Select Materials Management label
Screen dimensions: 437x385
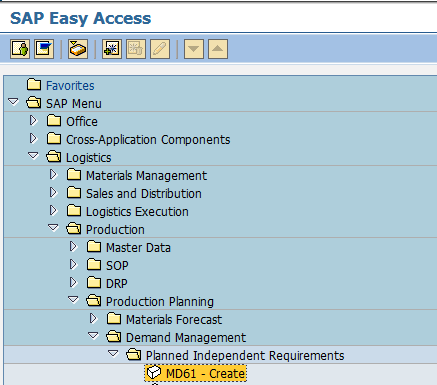pos(146,176)
